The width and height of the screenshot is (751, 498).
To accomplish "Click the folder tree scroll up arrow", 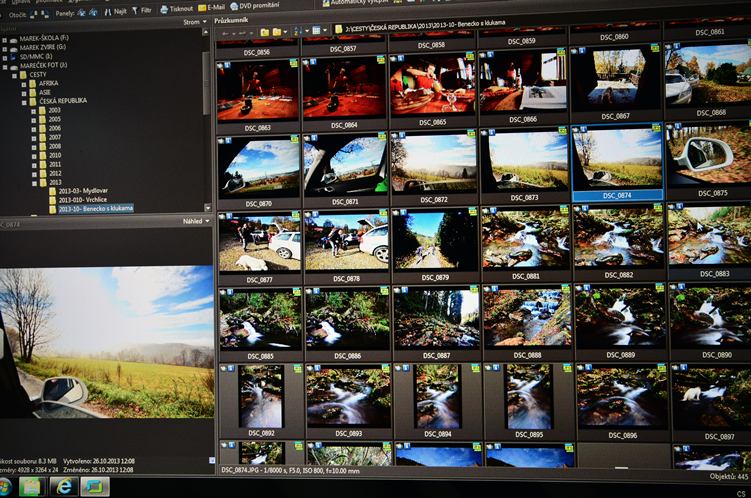I will (205, 33).
